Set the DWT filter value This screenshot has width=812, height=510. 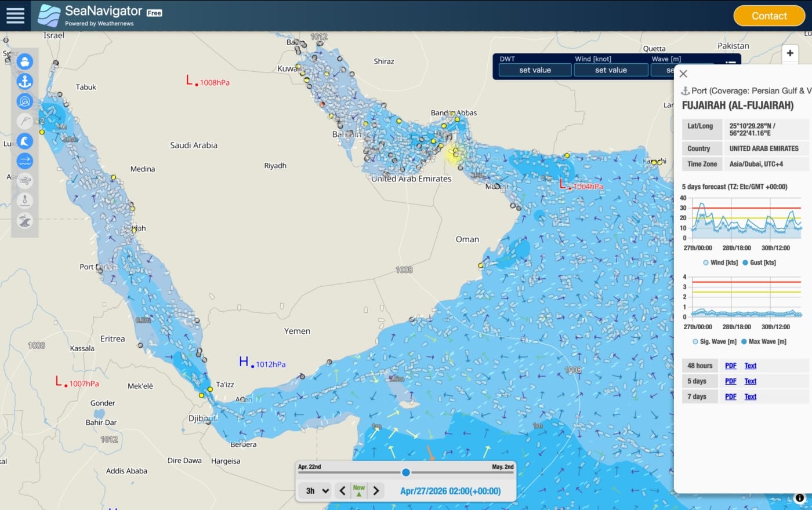point(535,70)
